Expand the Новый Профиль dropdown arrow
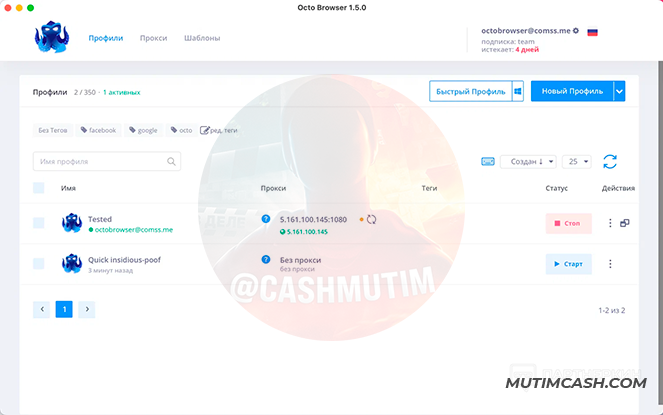Image resolution: width=663 pixels, height=415 pixels. coord(619,91)
